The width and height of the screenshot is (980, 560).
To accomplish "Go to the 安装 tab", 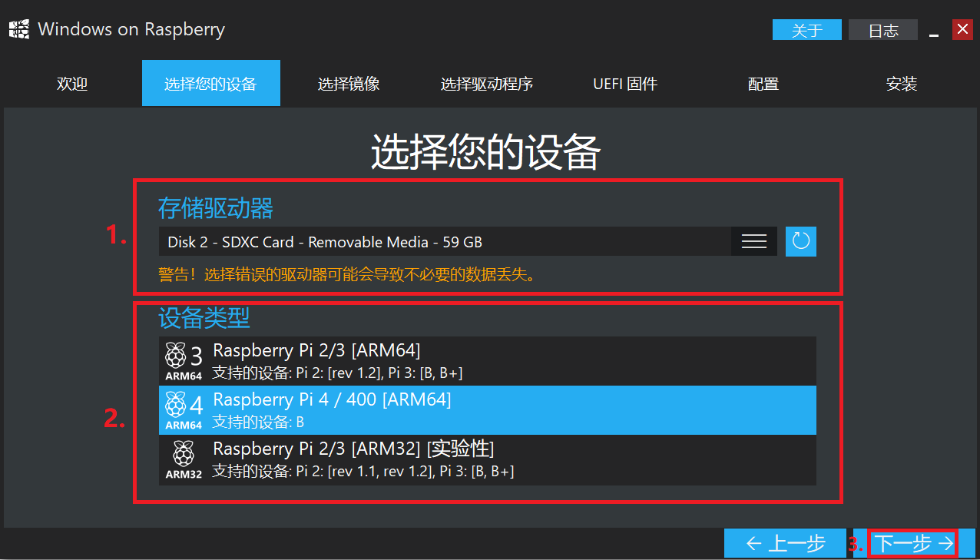I will pos(902,84).
